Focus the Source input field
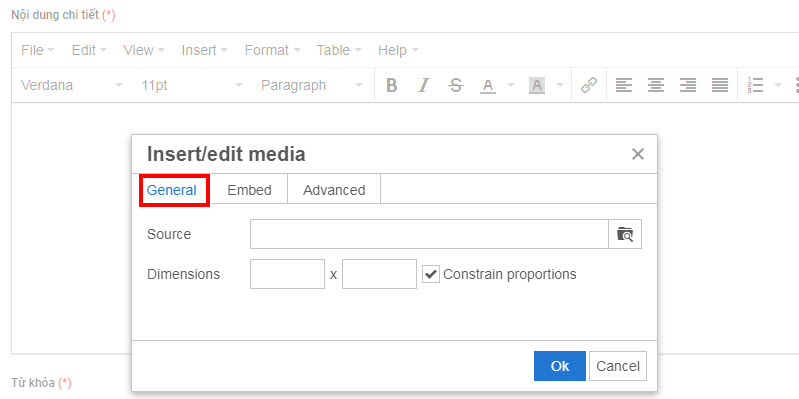The height and width of the screenshot is (399, 799). [429, 234]
